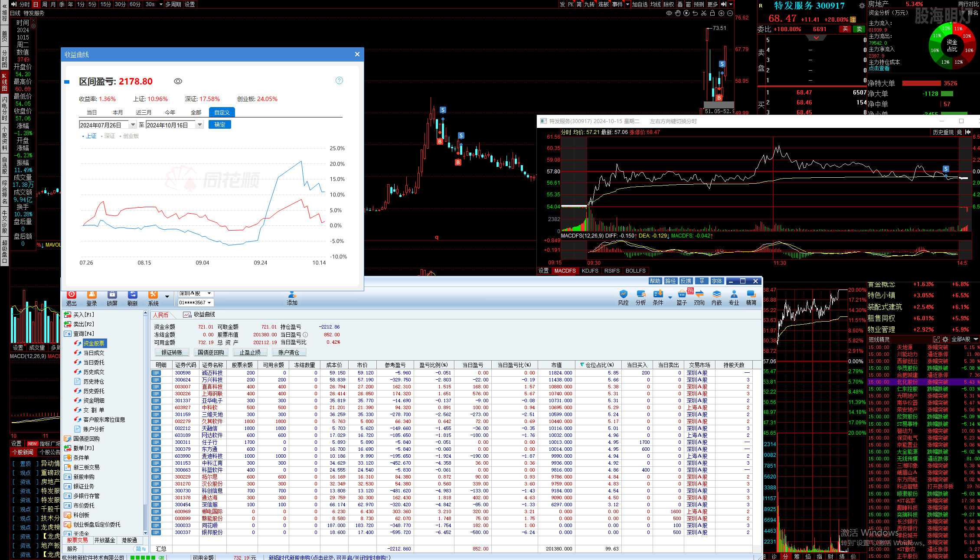
Task: Open the 多周期 dropdown arrow
Action: tap(161, 4)
